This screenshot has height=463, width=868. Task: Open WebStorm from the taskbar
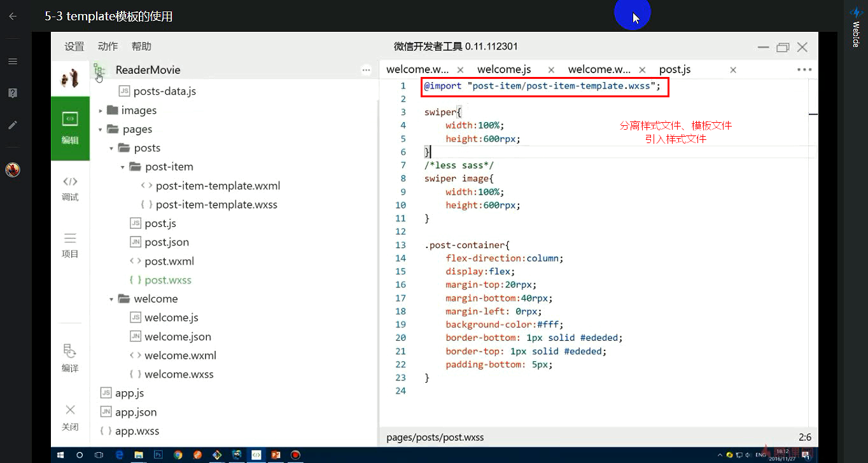pyautogui.click(x=236, y=455)
